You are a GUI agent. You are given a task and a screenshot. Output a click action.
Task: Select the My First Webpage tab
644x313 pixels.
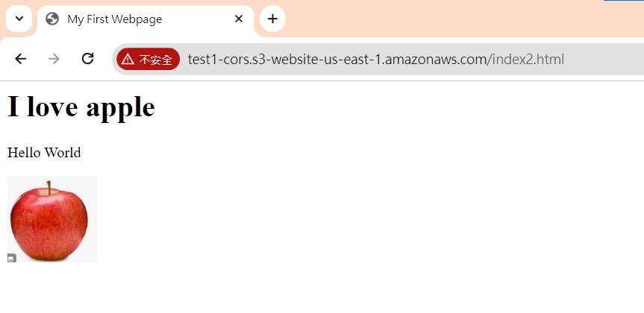tap(146, 19)
